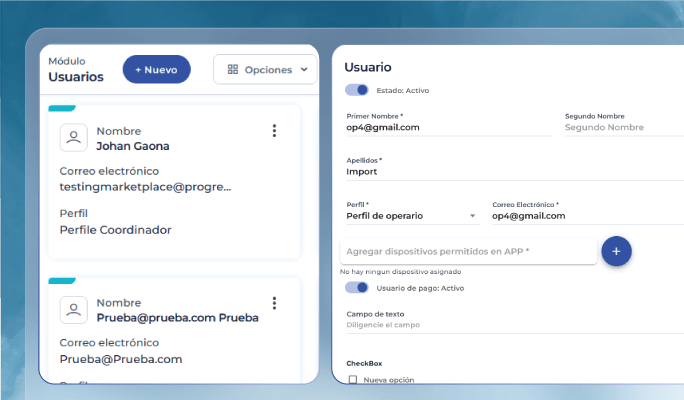Check the Nueva opción checkbox

(353, 379)
